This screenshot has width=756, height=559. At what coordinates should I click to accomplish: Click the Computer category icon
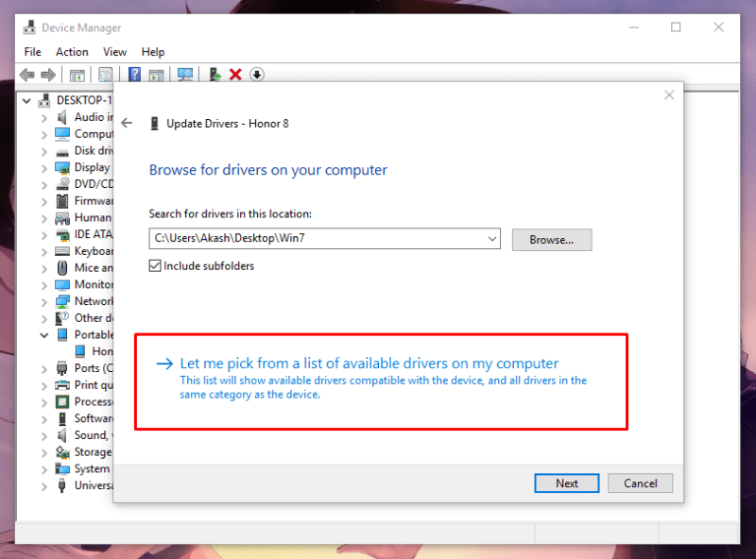pos(62,134)
